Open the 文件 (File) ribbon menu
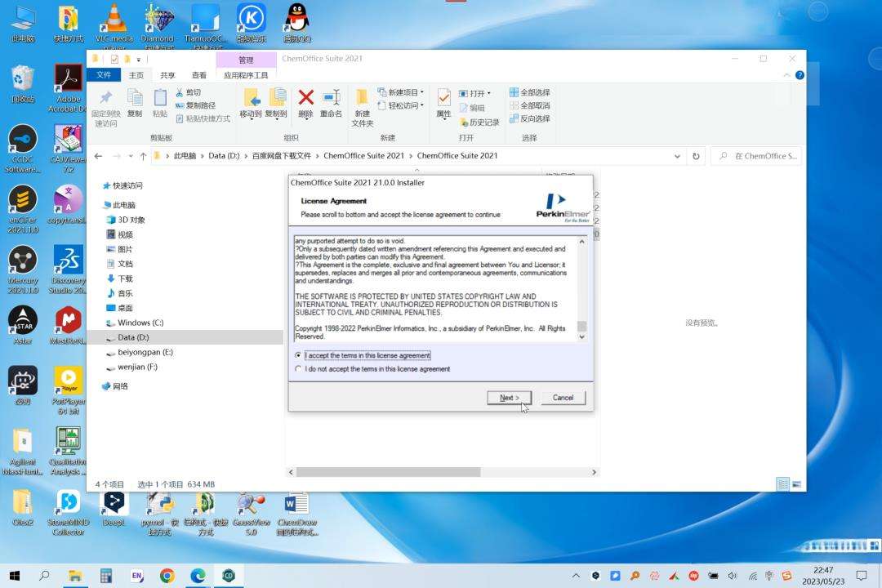The height and width of the screenshot is (588, 882). [x=104, y=75]
